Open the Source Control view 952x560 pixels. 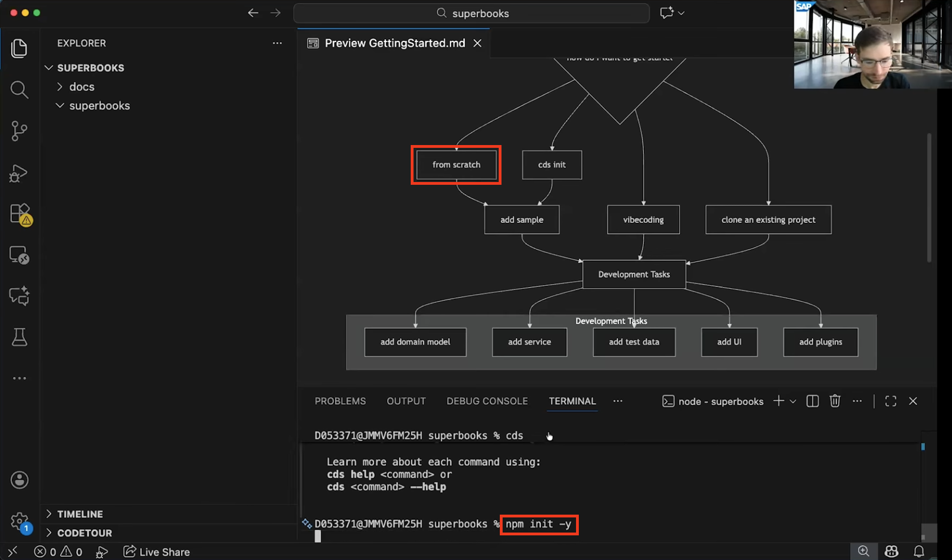tap(19, 130)
